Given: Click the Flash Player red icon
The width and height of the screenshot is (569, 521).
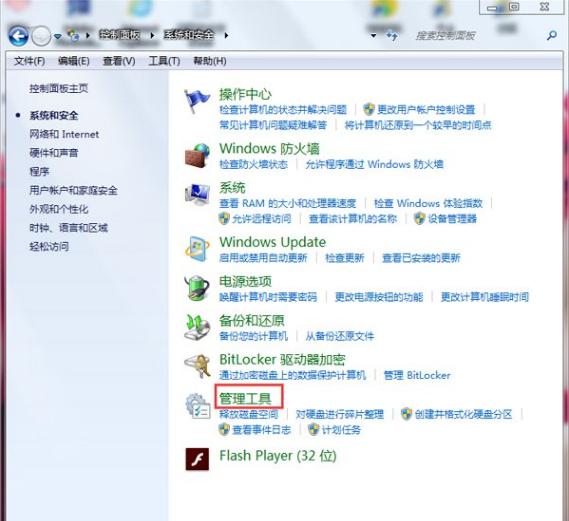Looking at the screenshot, I should tap(197, 459).
